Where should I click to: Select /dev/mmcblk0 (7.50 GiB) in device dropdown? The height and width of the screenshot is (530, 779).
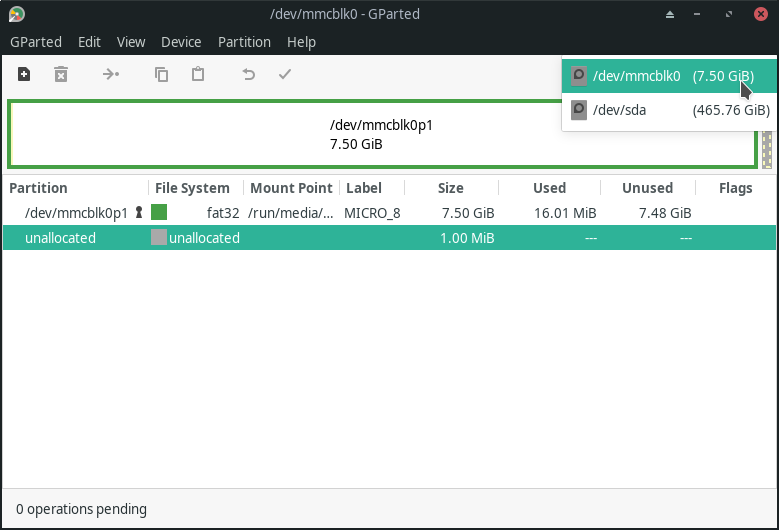pyautogui.click(x=669, y=76)
